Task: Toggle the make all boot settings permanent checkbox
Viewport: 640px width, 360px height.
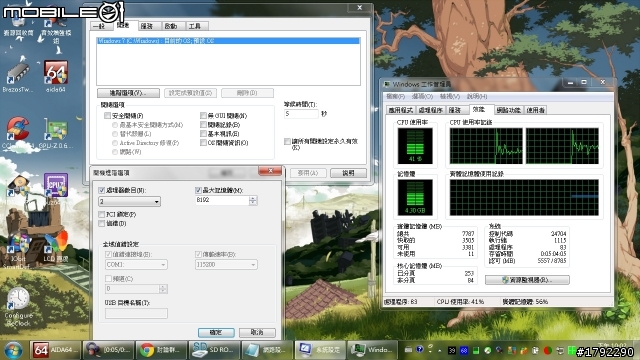Action: (x=287, y=141)
